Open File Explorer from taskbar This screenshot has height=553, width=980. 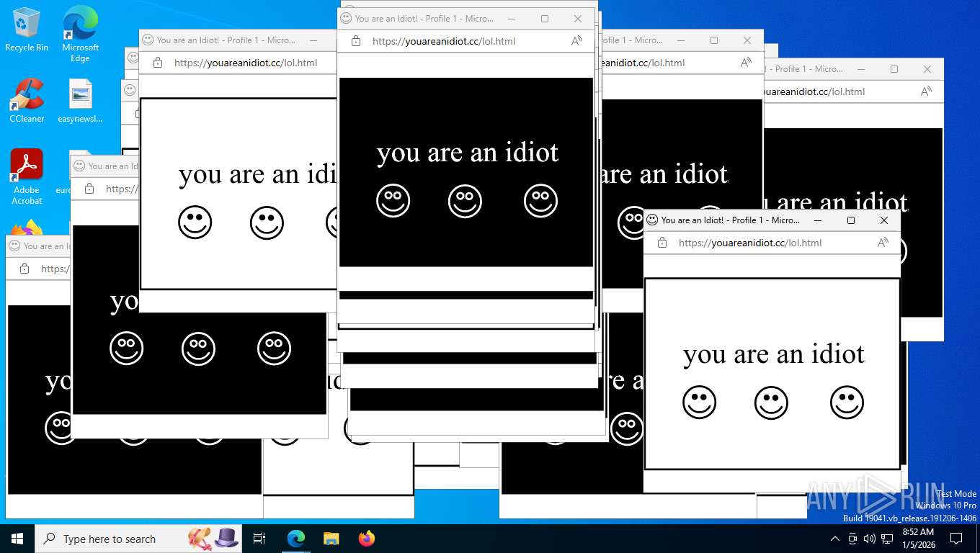[x=331, y=539]
